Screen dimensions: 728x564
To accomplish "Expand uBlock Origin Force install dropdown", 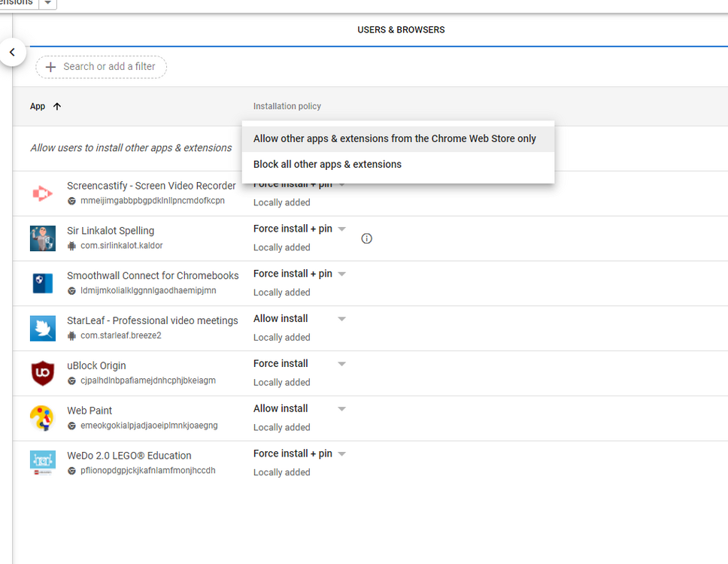I will point(341,364).
